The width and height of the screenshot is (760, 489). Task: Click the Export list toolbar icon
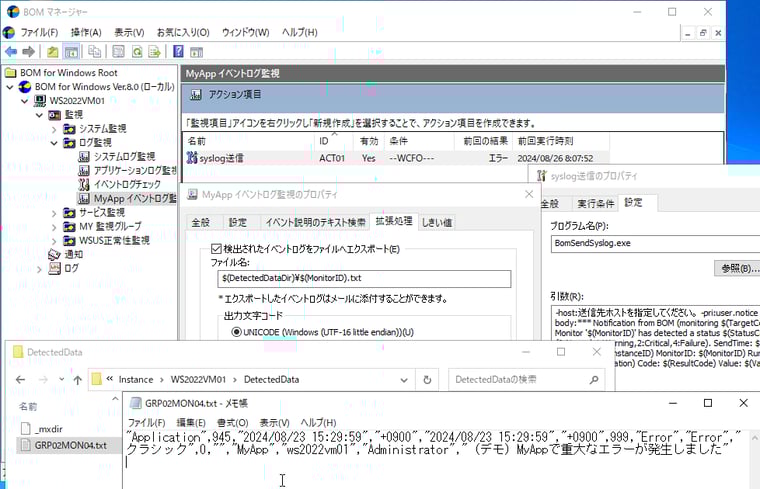tap(154, 51)
